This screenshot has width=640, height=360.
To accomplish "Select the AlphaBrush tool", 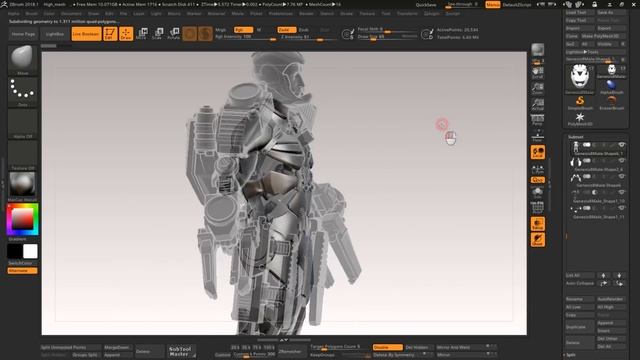I will 611,87.
